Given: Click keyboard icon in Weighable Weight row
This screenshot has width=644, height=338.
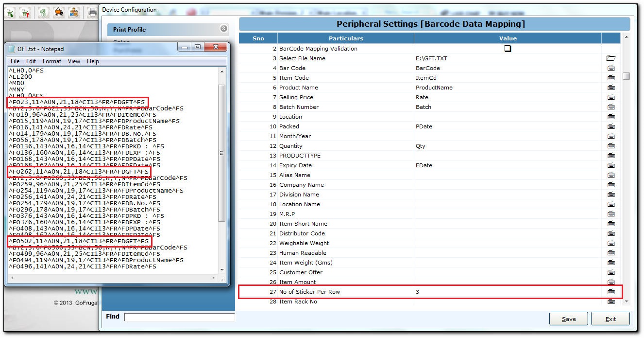Looking at the screenshot, I should [611, 243].
